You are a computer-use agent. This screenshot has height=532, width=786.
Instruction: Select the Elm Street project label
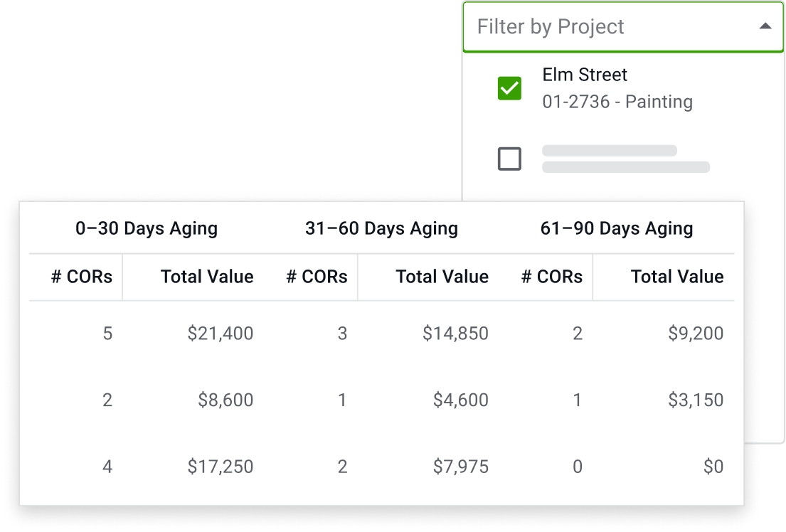[x=585, y=75]
